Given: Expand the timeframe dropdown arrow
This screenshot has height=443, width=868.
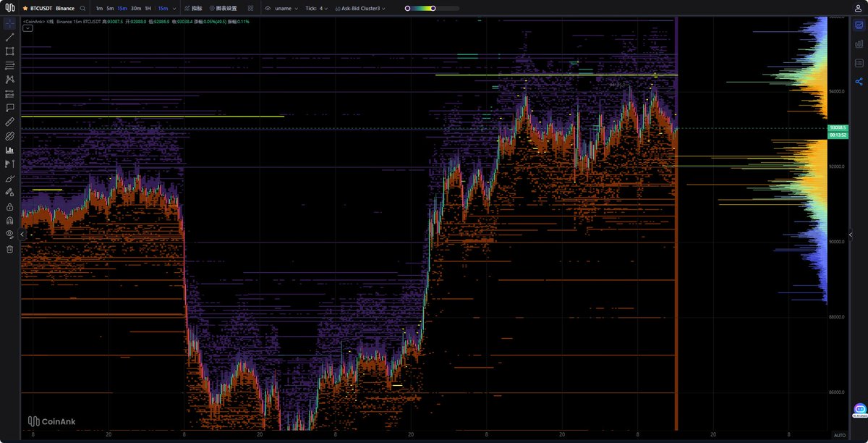Looking at the screenshot, I should tap(174, 9).
